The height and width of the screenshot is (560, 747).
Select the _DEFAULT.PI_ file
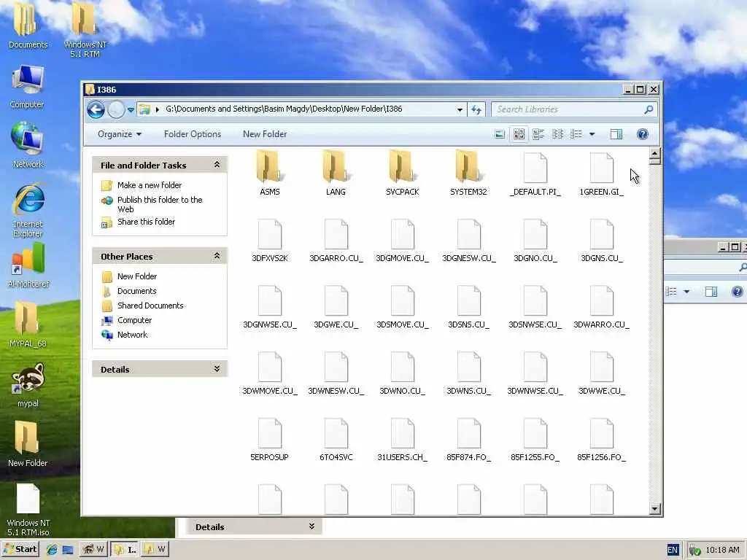(535, 174)
